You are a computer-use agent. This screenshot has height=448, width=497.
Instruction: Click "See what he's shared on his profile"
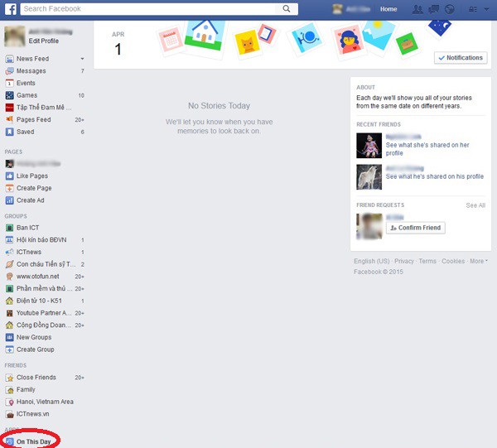[x=435, y=176]
